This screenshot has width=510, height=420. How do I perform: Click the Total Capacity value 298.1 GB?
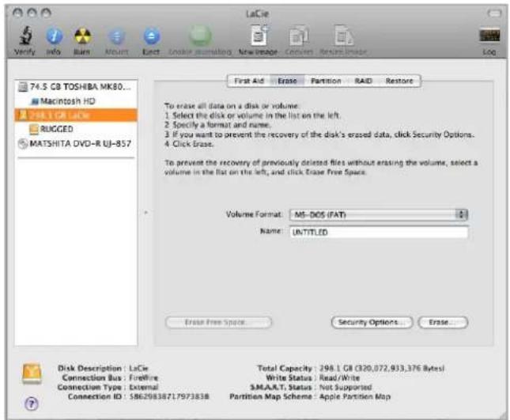[382, 369]
